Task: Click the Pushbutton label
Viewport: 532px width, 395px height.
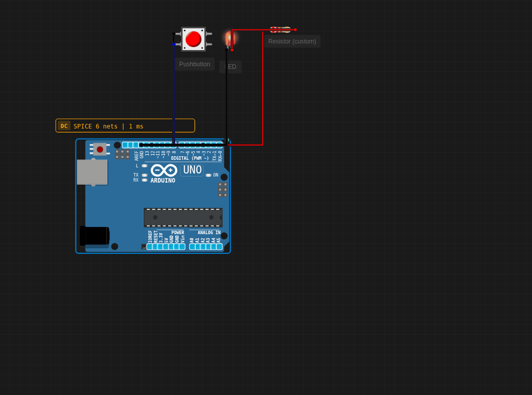Action: click(194, 64)
